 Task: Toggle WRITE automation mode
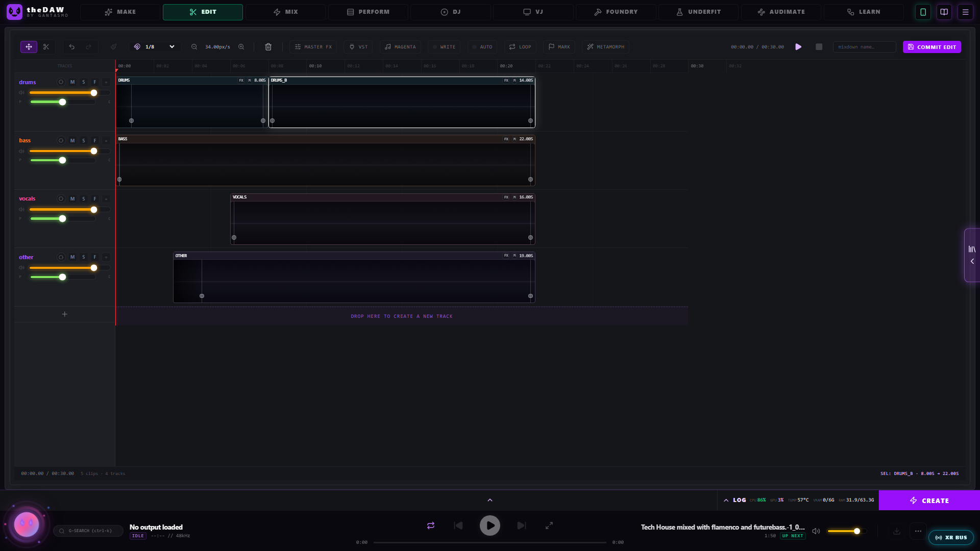click(x=444, y=47)
